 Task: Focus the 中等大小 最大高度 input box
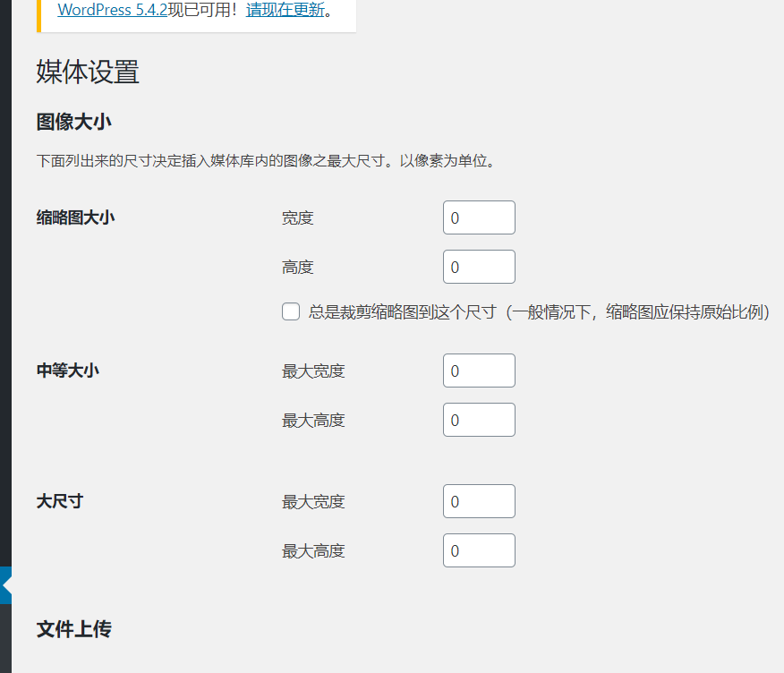coord(479,420)
